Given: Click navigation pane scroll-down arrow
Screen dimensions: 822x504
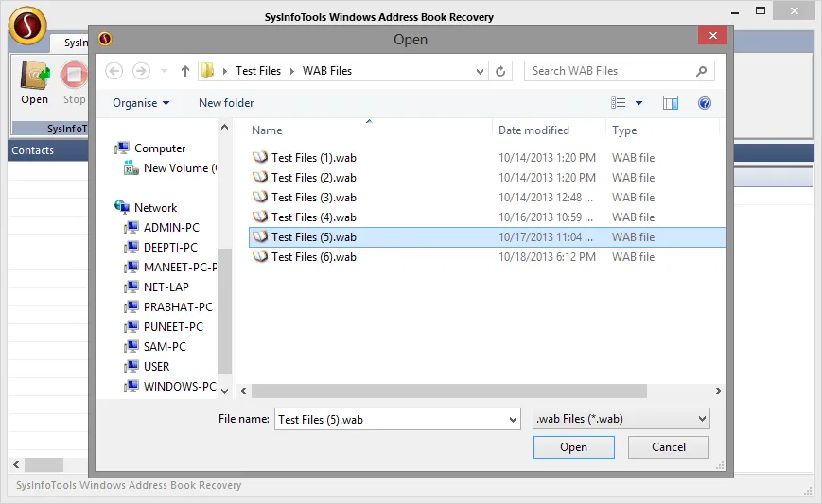Looking at the screenshot, I should [224, 391].
